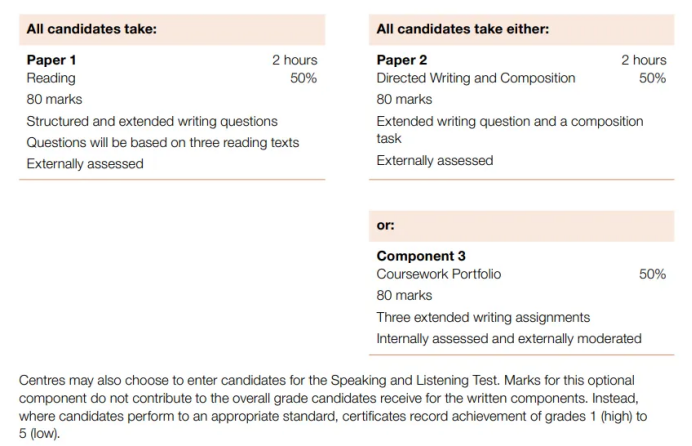Click "2 hours" next to Paper 2
This screenshot has height=446, width=692.
pyautogui.click(x=643, y=60)
